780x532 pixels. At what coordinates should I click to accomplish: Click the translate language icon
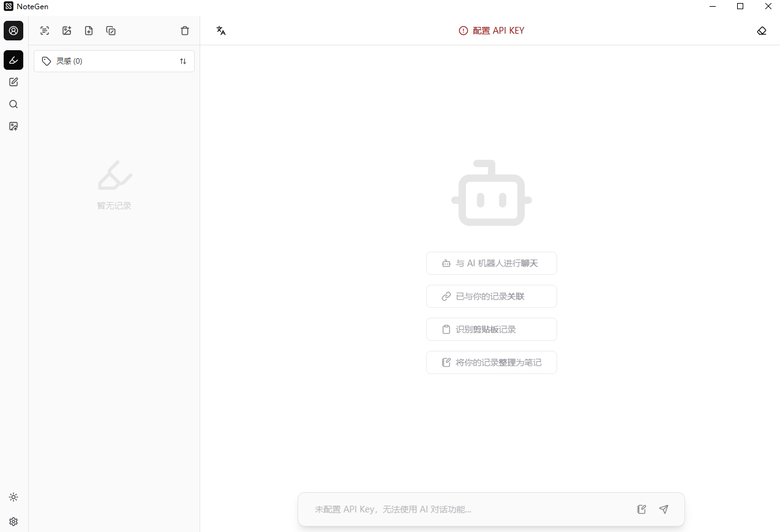(220, 31)
